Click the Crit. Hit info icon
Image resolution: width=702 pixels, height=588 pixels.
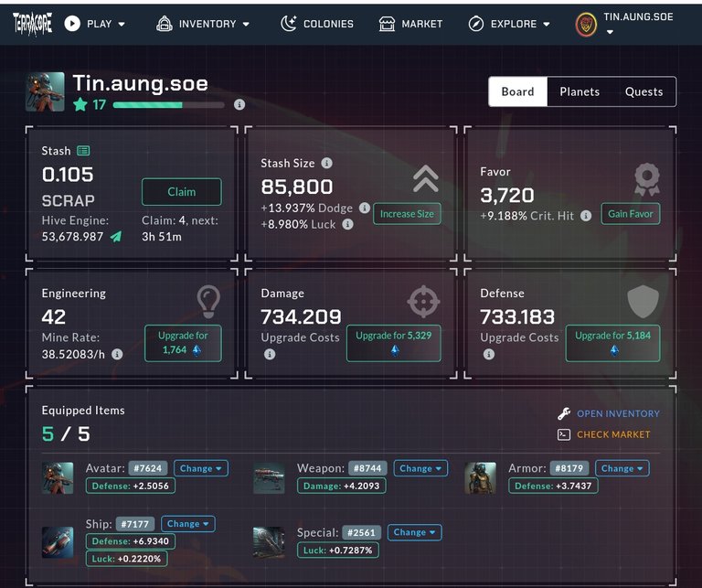tap(586, 216)
